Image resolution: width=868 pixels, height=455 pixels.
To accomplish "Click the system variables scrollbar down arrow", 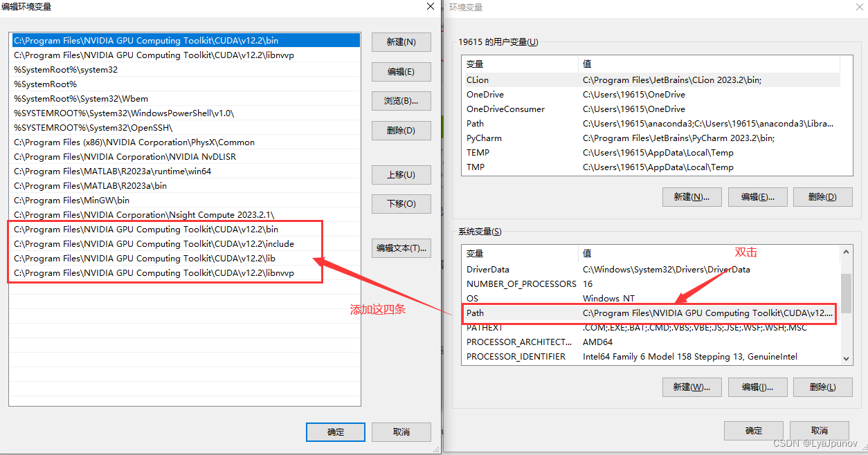I will (x=847, y=358).
